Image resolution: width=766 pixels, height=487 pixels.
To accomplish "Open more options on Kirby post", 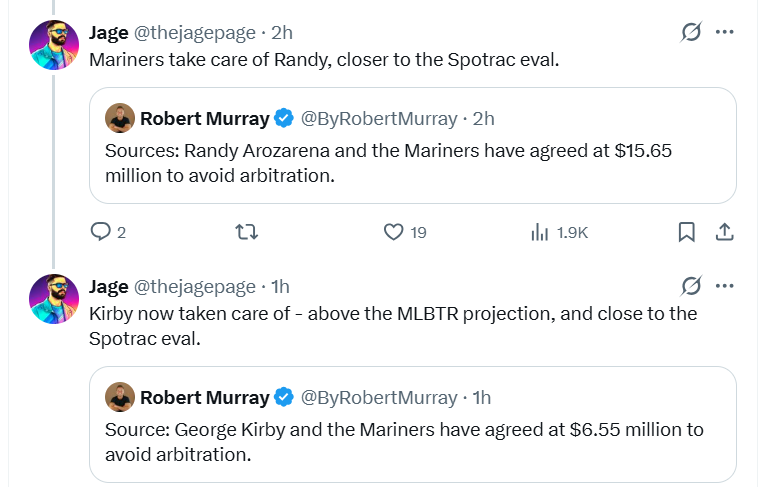I will click(x=725, y=287).
